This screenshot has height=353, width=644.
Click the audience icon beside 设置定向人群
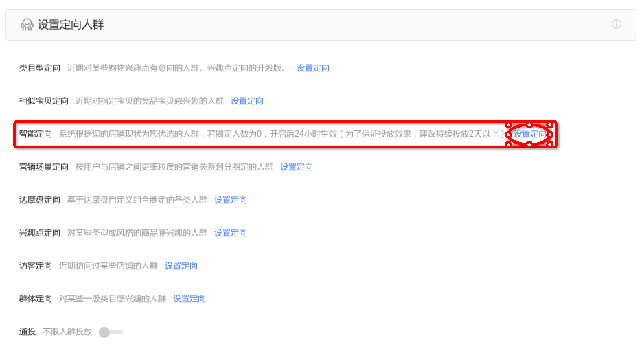tap(27, 25)
